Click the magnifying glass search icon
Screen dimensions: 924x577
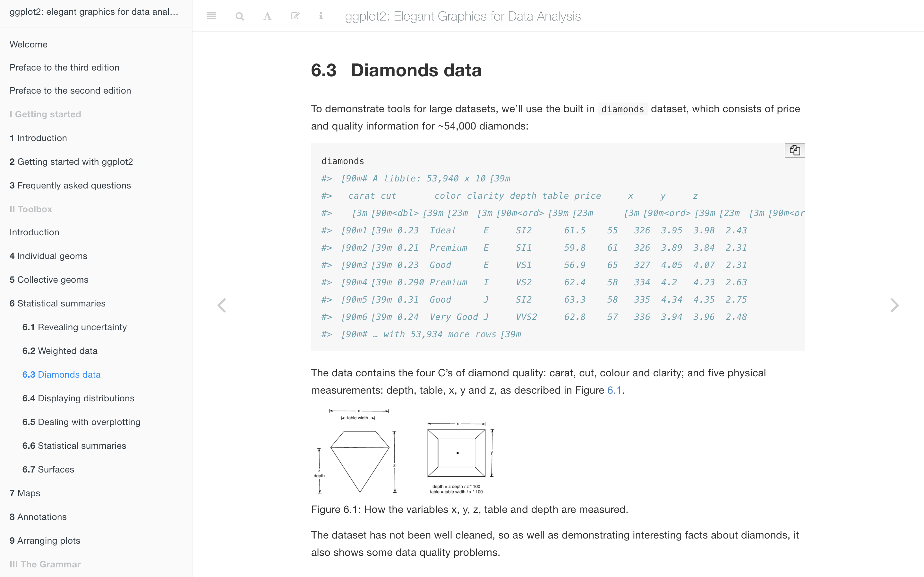pos(240,16)
